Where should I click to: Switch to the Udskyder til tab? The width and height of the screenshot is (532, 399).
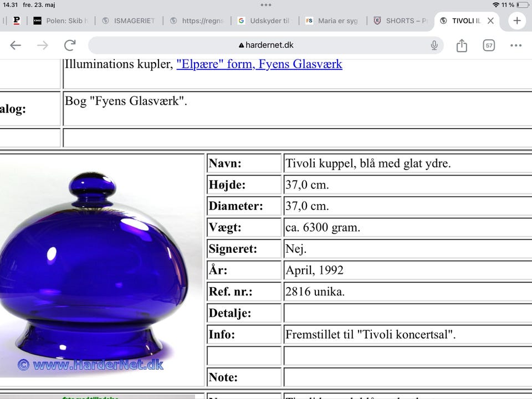(x=265, y=21)
